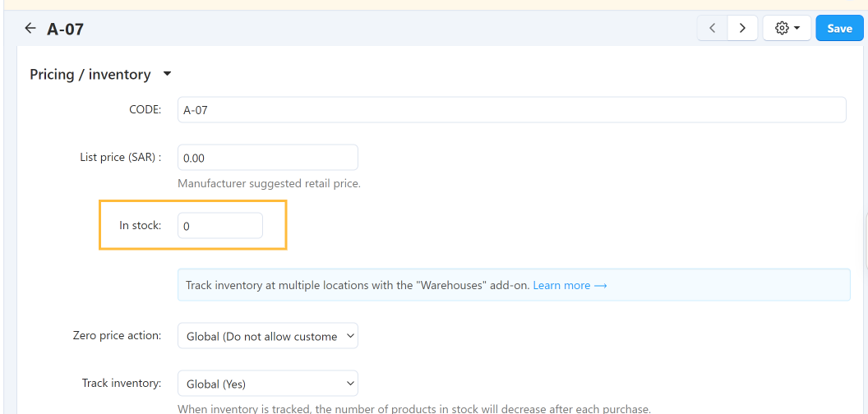Follow the Learn more link
The image size is (868, 414).
[x=570, y=286]
